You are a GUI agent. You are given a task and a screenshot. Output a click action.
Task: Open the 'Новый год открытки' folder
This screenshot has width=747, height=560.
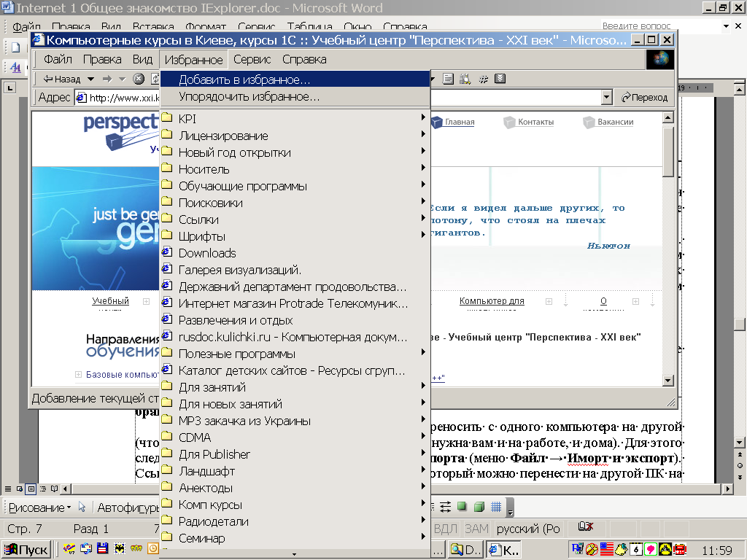pos(295,152)
